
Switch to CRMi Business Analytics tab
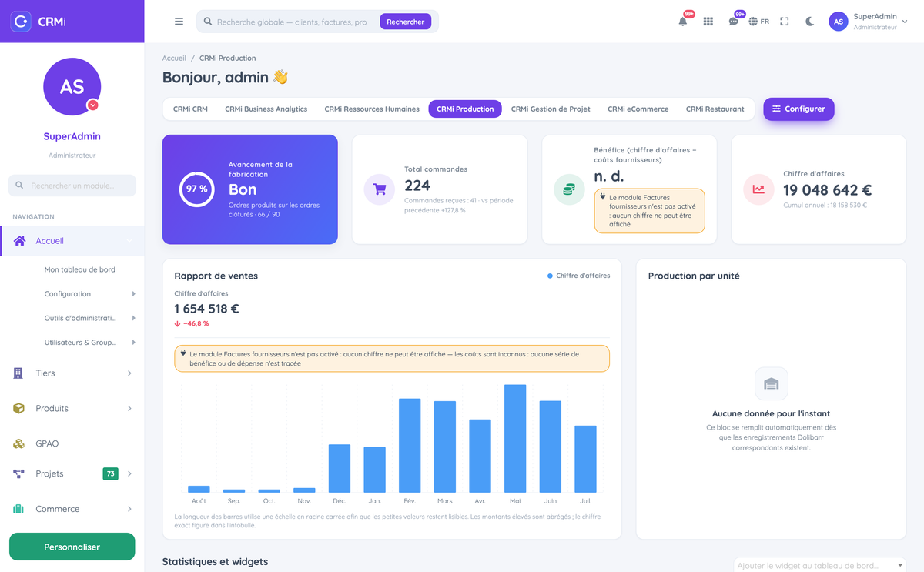tap(266, 109)
